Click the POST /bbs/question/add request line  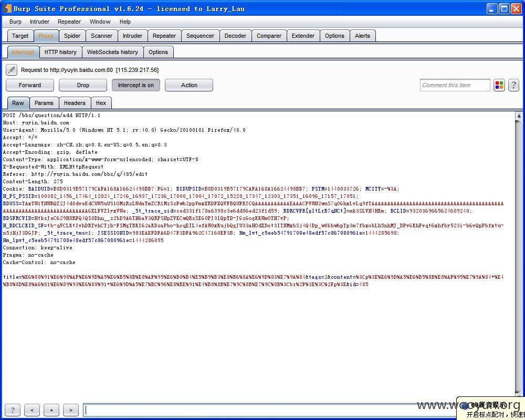pos(51,115)
